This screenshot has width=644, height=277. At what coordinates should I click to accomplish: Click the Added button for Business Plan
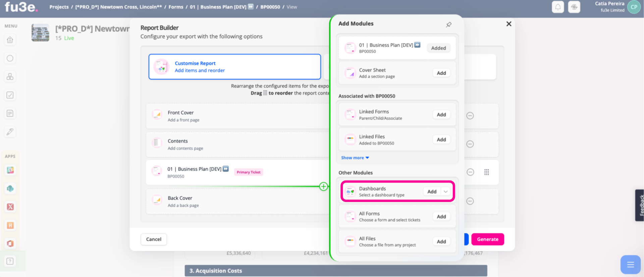438,48
